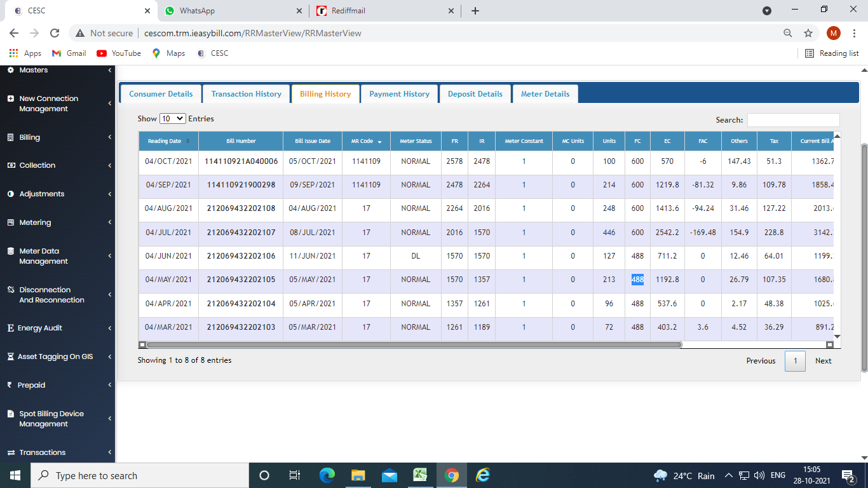The image size is (868, 488).
Task: Open Windows Start menu
Action: click(15, 475)
